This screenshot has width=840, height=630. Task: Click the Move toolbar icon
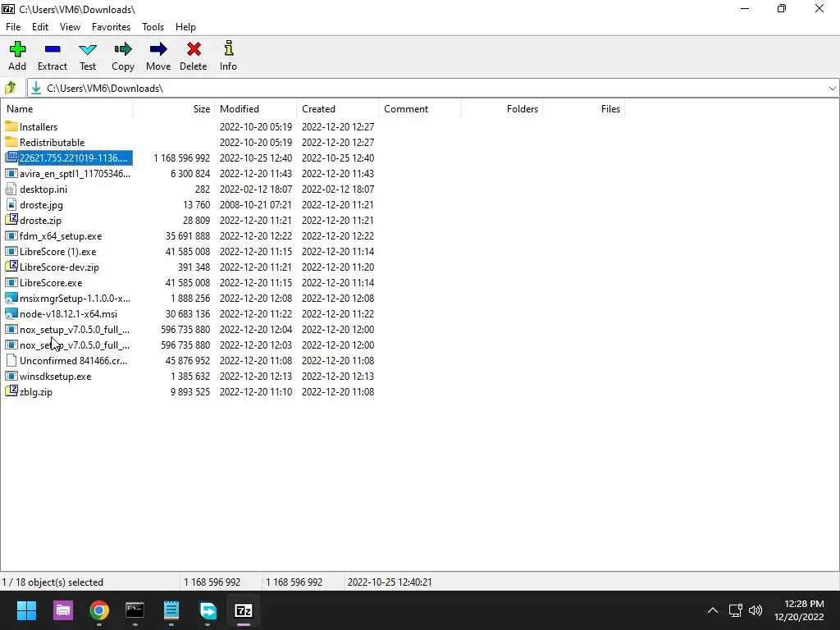(158, 49)
